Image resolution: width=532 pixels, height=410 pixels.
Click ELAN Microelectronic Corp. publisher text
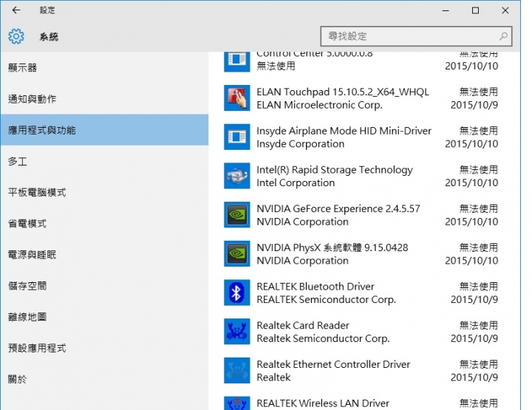pyautogui.click(x=320, y=105)
